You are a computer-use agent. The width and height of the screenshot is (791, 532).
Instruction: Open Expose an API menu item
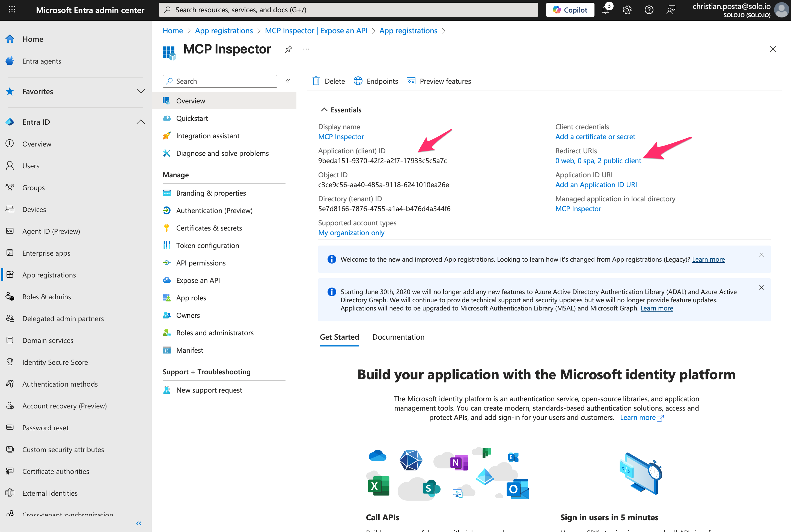(x=198, y=280)
